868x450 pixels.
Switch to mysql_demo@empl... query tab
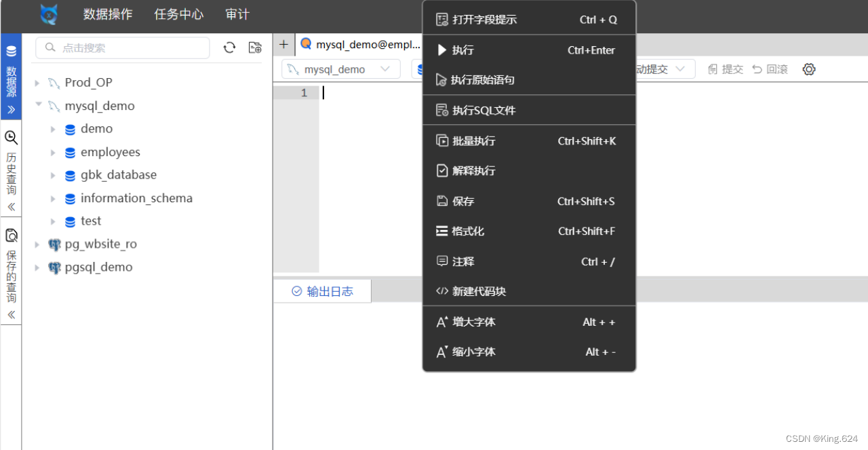pyautogui.click(x=360, y=45)
